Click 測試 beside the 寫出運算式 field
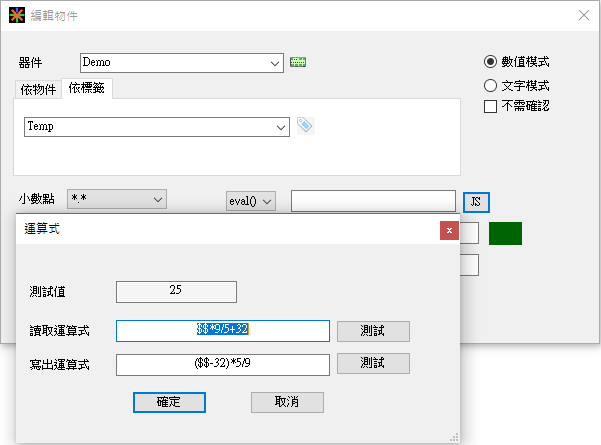 click(x=372, y=364)
